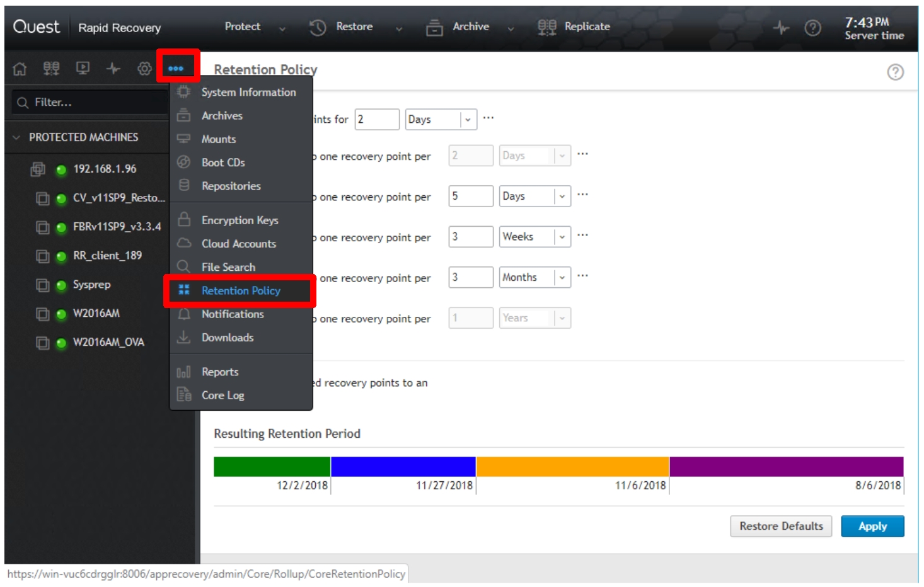Click the Cloud Accounts cloud icon
Viewport: 924px width, 587px height.
(x=184, y=243)
